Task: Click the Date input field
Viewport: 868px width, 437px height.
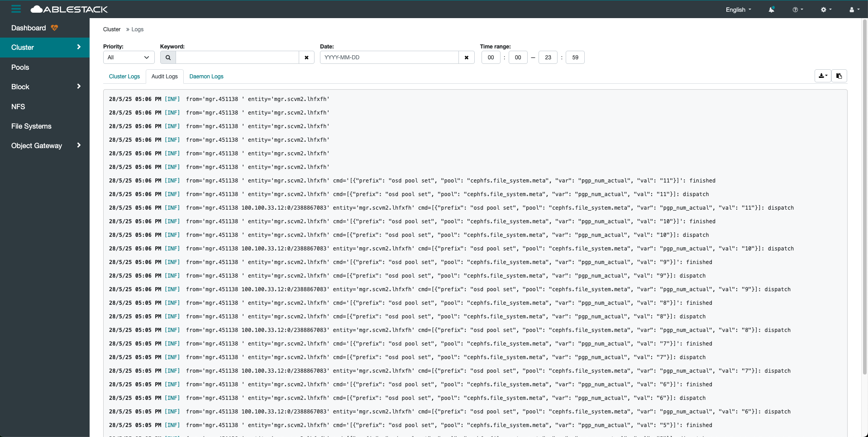Action: (x=389, y=58)
